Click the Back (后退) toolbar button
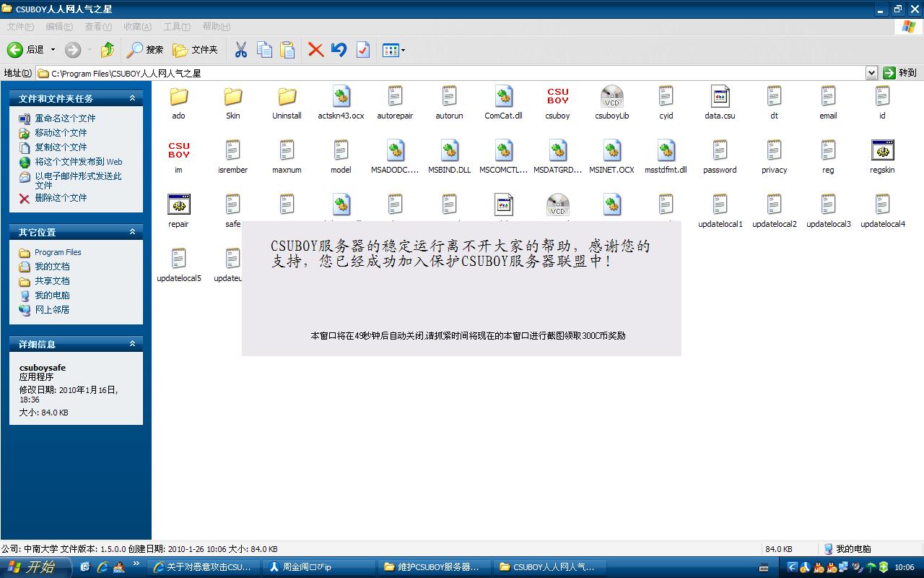The width and height of the screenshot is (924, 578). point(26,50)
